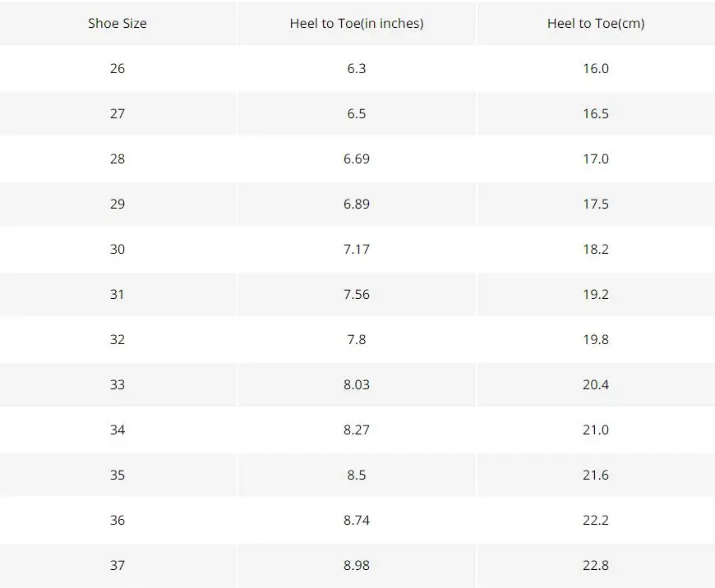The width and height of the screenshot is (715, 588).
Task: Click the 18.2 cm value
Action: [596, 249]
